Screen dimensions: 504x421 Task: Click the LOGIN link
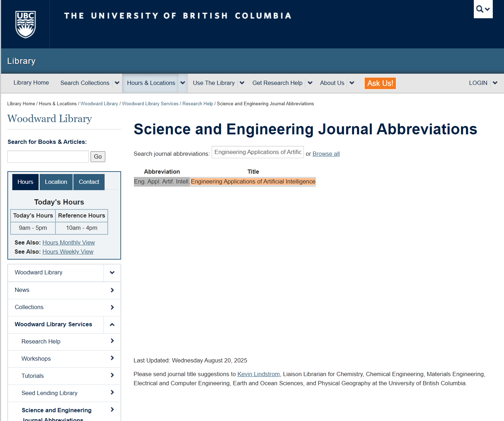pos(478,83)
